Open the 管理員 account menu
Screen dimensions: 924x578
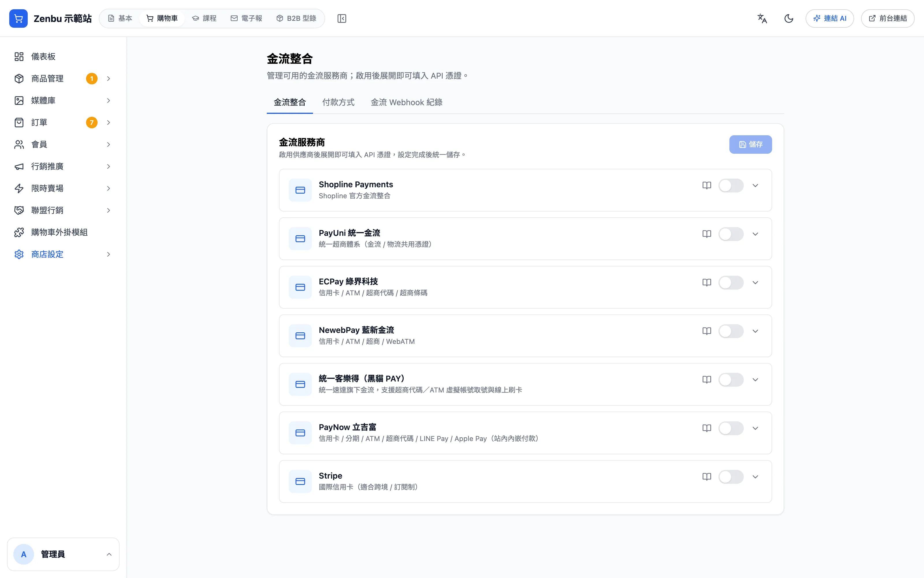[63, 554]
